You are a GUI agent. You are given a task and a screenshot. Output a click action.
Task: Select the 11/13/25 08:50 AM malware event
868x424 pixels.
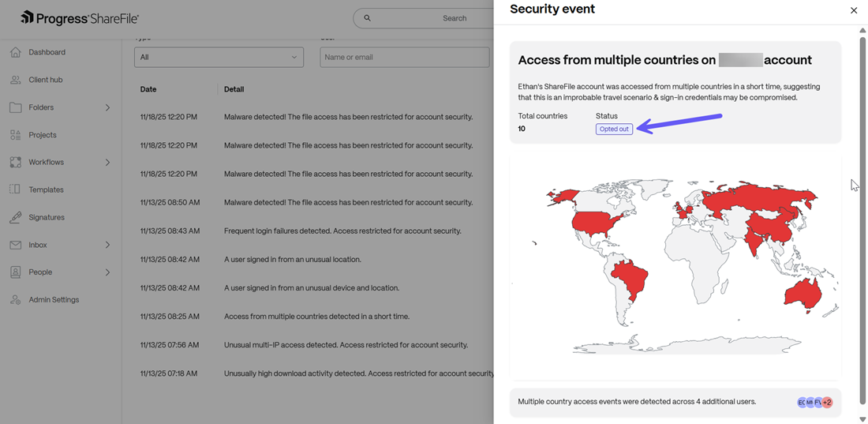click(x=316, y=202)
